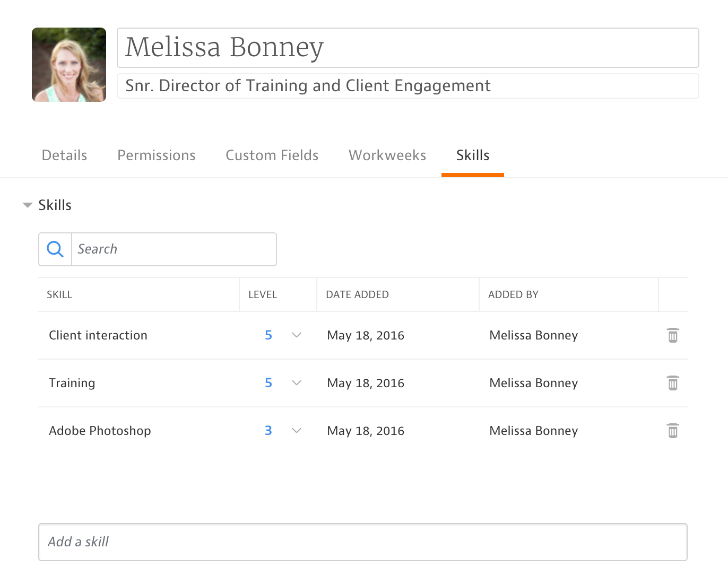The image size is (728, 575).
Task: Collapse the Skills section triangle
Action: click(x=28, y=205)
